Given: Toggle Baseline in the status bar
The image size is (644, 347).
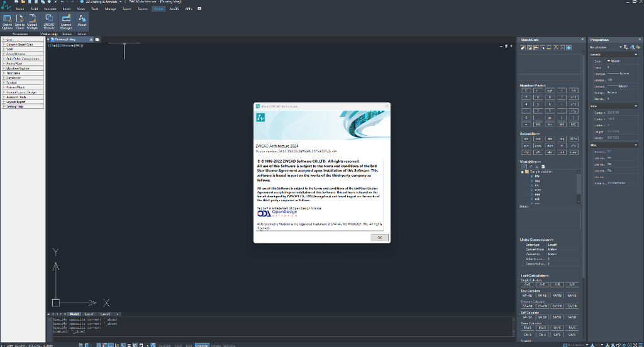Looking at the screenshot, I should click(165, 345).
